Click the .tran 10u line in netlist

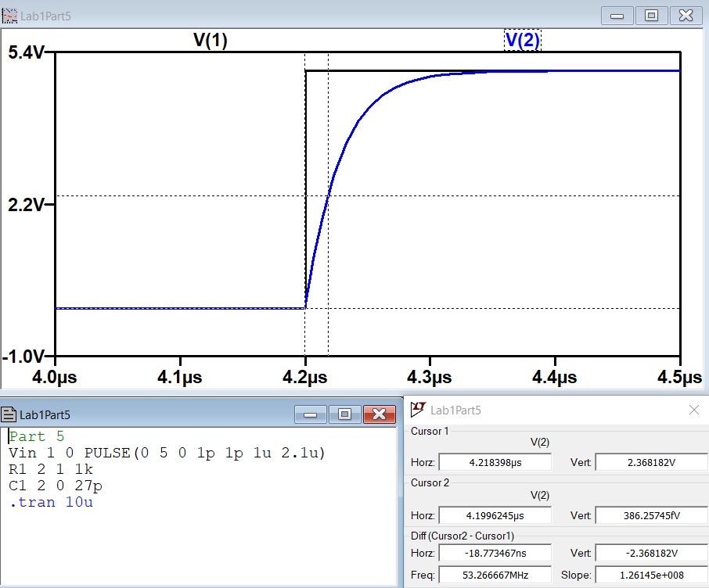[x=51, y=502]
